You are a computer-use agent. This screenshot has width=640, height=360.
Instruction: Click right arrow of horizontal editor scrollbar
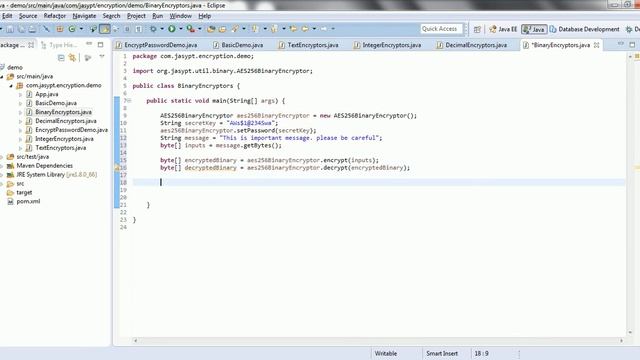point(621,340)
